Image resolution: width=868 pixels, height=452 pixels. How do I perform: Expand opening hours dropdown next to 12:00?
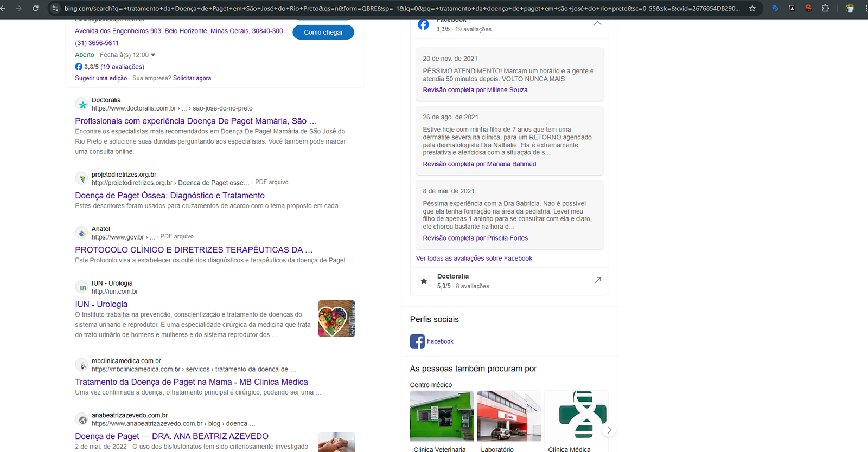[153, 55]
